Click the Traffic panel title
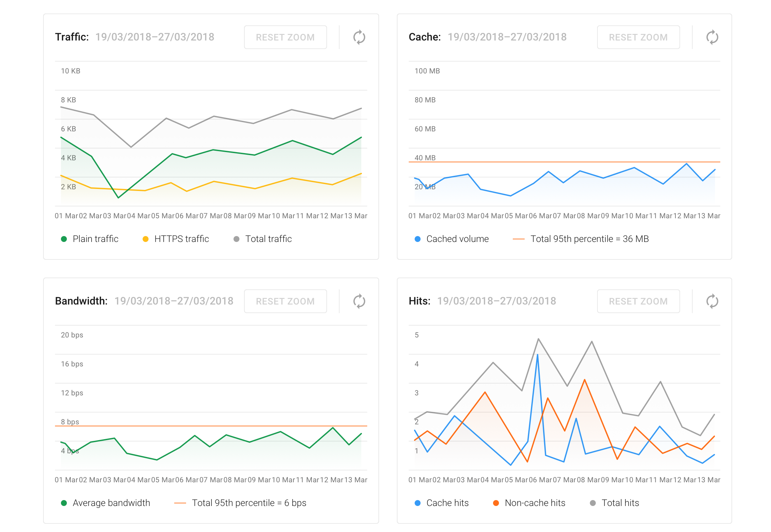771x532 pixels. click(x=72, y=37)
